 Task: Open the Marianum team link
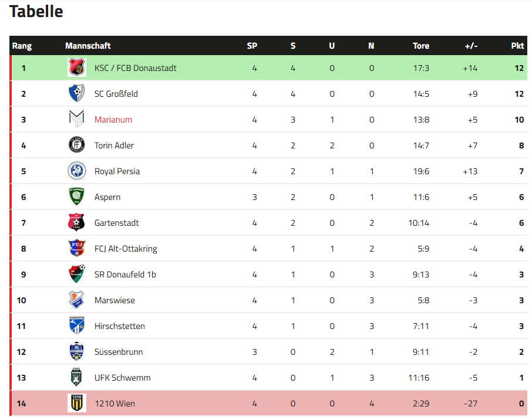113,120
